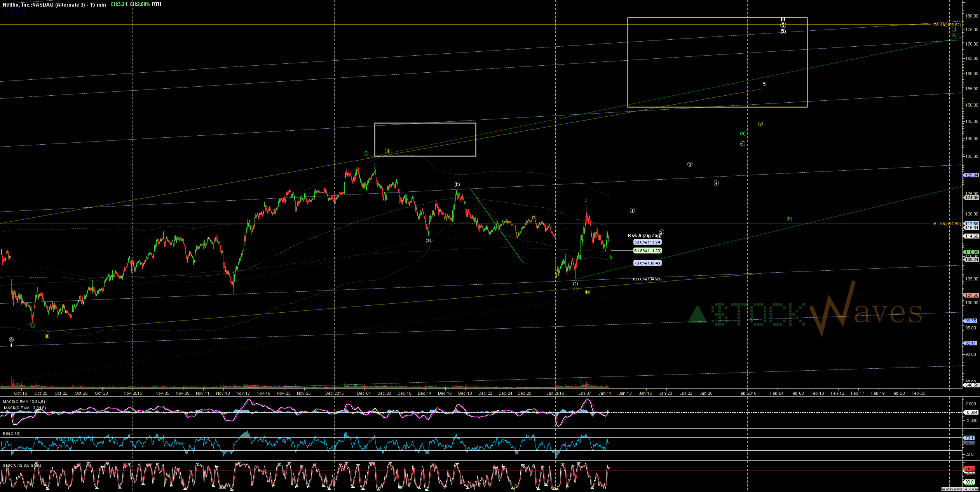Click the Oct-16 date axis label
This screenshot has height=492, width=980.
click(21, 393)
